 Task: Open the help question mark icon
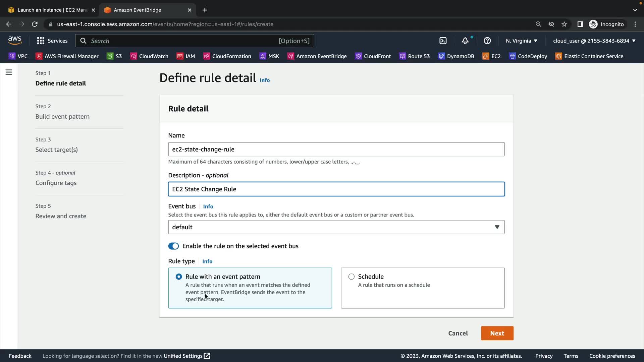487,41
